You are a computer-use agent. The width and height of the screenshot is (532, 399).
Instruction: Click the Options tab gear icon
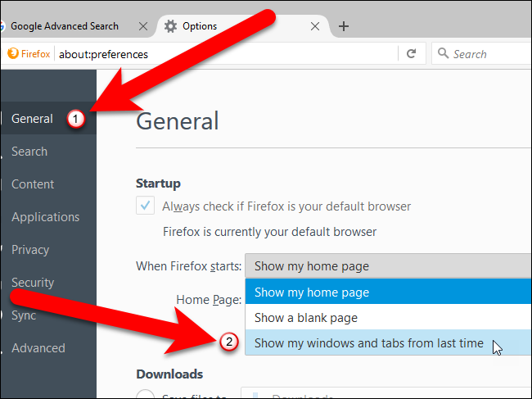(171, 26)
